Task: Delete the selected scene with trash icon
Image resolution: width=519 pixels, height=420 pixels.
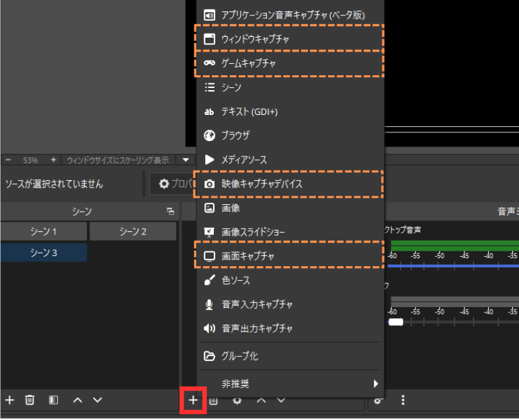Action: [x=30, y=400]
